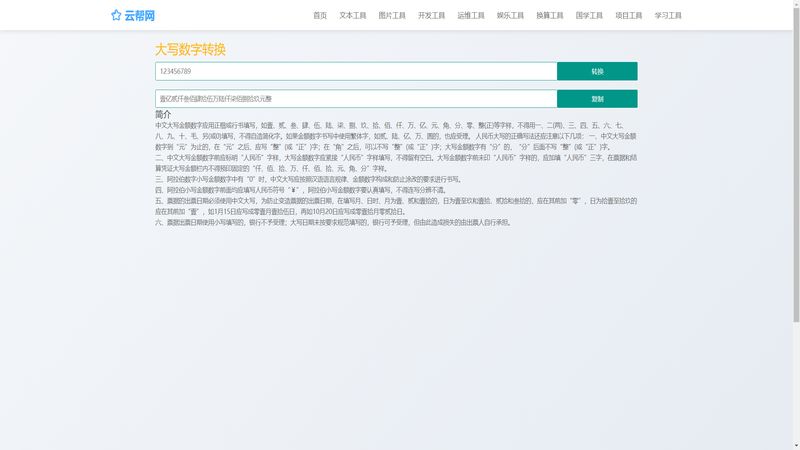Viewport: 800px width, 450px height.
Task: Choose 换算工具 from the navigation bar
Action: [550, 16]
